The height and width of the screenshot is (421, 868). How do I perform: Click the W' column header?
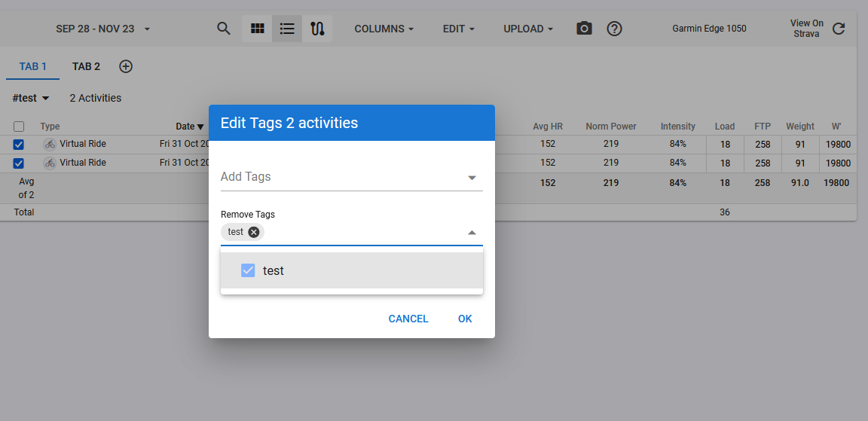836,126
